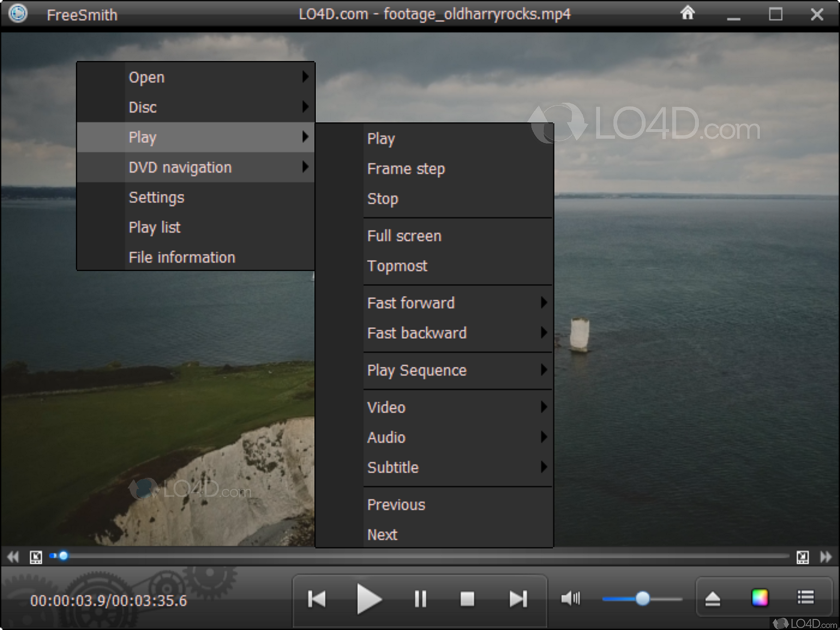This screenshot has width=840, height=630.
Task: Mute the speaker volume icon
Action: [570, 598]
